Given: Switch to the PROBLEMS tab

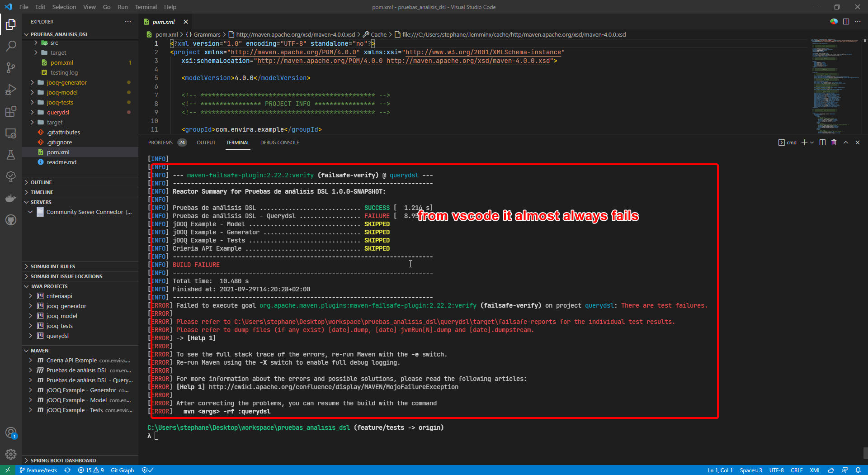Looking at the screenshot, I should tap(160, 142).
